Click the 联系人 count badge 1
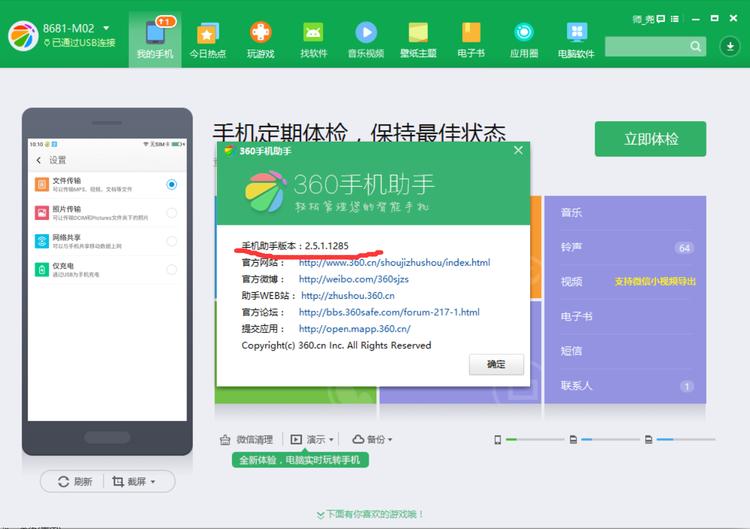This screenshot has height=529, width=750. pos(687,386)
